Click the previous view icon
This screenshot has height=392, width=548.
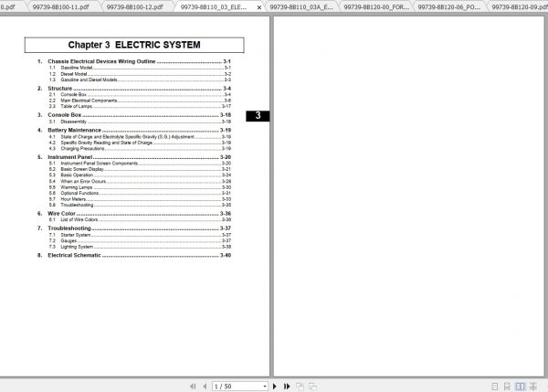(x=300, y=387)
